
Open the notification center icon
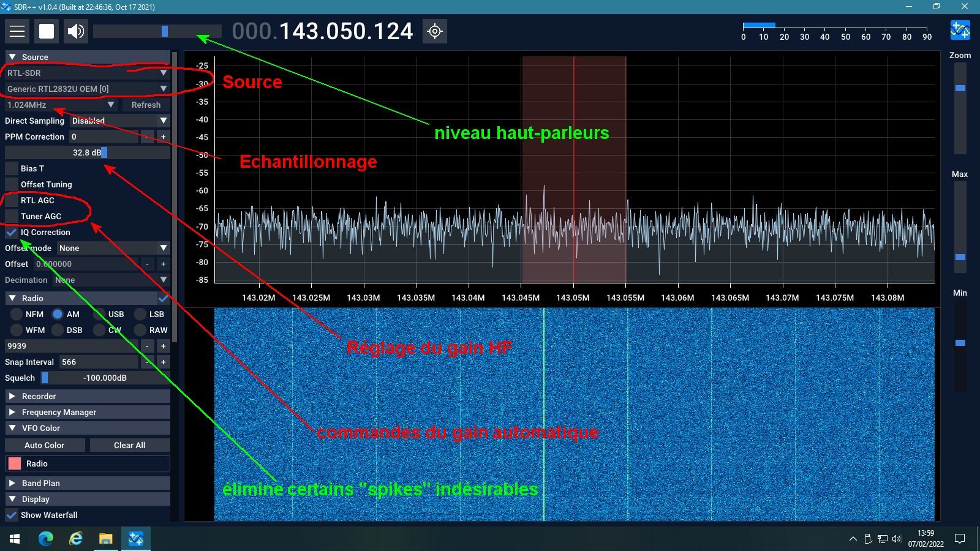960,539
